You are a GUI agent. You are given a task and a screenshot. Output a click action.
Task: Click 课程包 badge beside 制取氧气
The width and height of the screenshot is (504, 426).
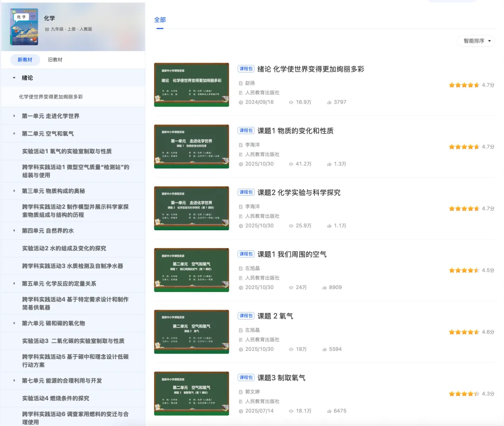coord(246,378)
